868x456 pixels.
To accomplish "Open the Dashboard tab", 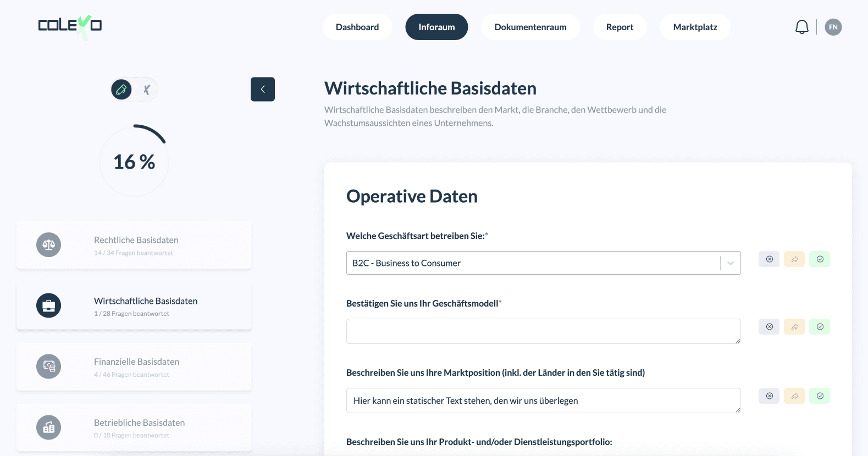I will 357,27.
